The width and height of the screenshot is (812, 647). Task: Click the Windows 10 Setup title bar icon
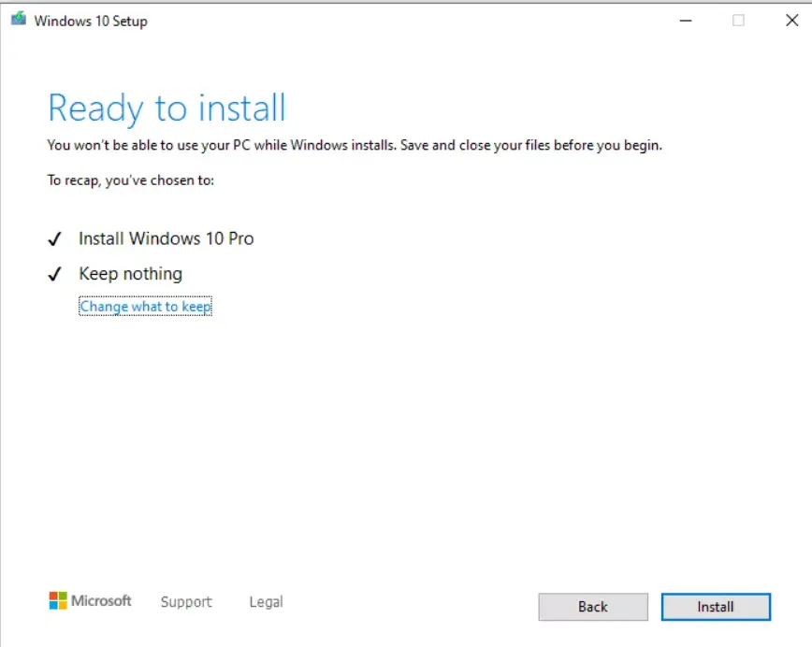19,20
